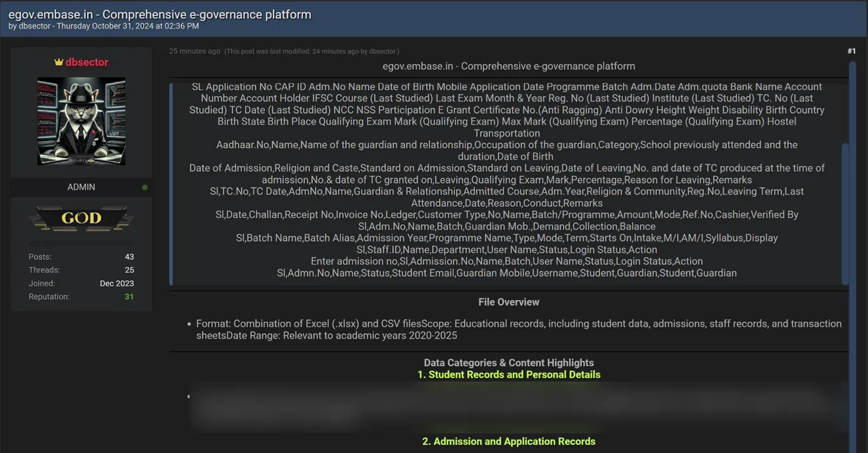Click the crown icon beside dbsector username
Image resolution: width=868 pixels, height=453 pixels.
coord(59,62)
